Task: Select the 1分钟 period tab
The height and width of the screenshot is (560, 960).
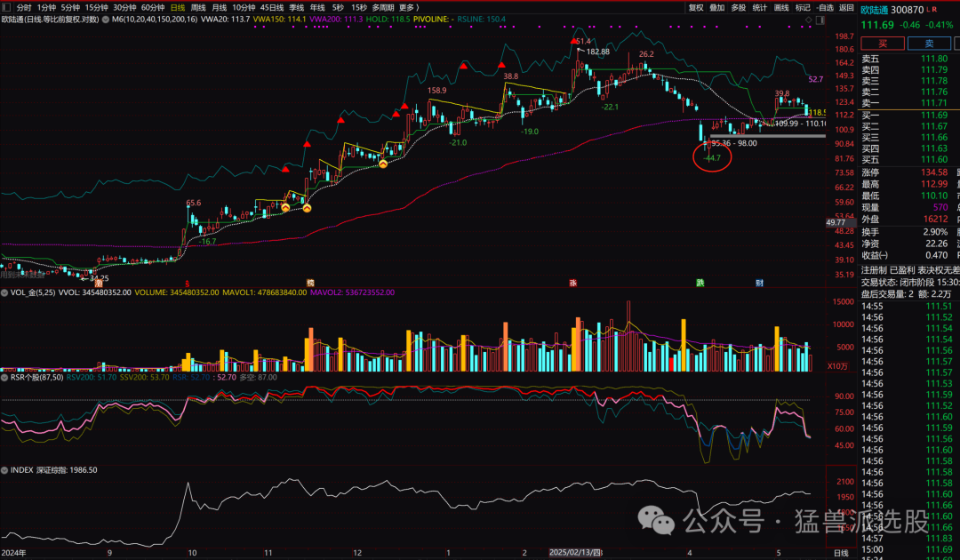Action: click(46, 8)
